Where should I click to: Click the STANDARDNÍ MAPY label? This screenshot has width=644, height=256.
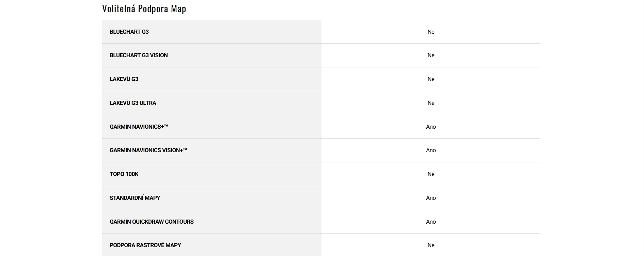[135, 198]
